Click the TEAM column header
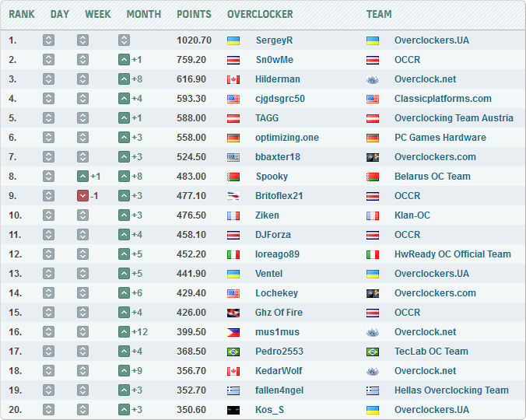Image resolution: width=526 pixels, height=420 pixels. pos(379,14)
